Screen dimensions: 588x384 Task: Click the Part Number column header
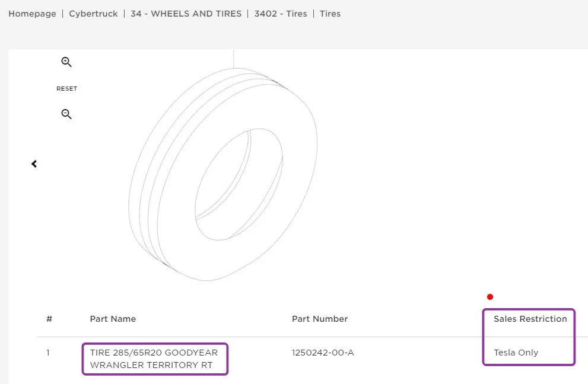pos(320,319)
